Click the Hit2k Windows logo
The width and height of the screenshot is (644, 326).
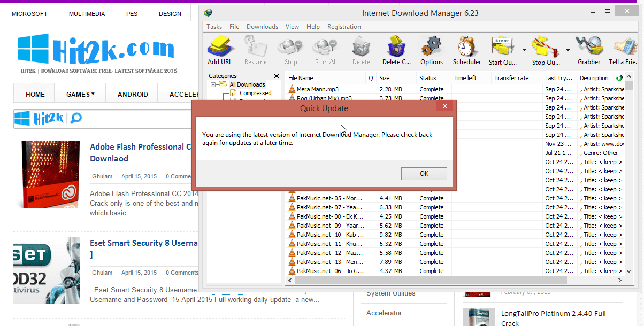[x=33, y=49]
